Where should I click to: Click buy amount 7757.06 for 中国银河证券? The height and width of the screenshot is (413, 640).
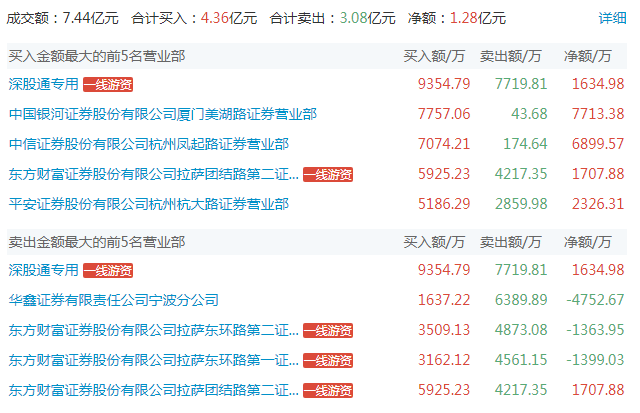click(x=444, y=114)
